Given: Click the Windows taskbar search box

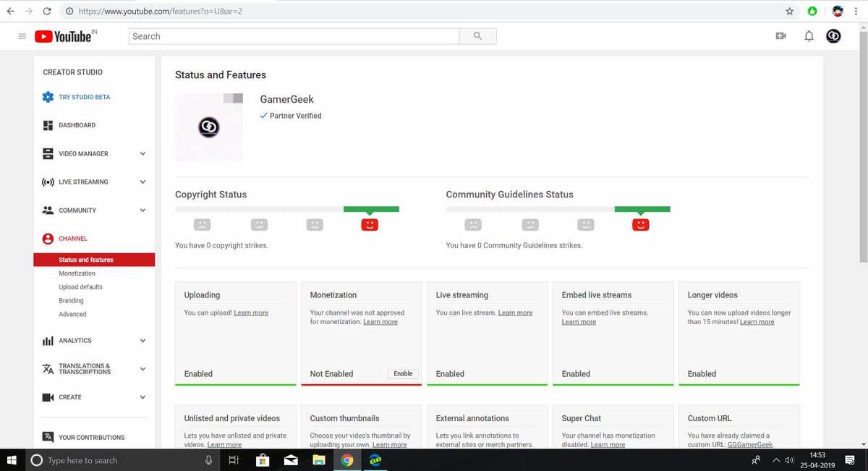Looking at the screenshot, I should pos(123,460).
